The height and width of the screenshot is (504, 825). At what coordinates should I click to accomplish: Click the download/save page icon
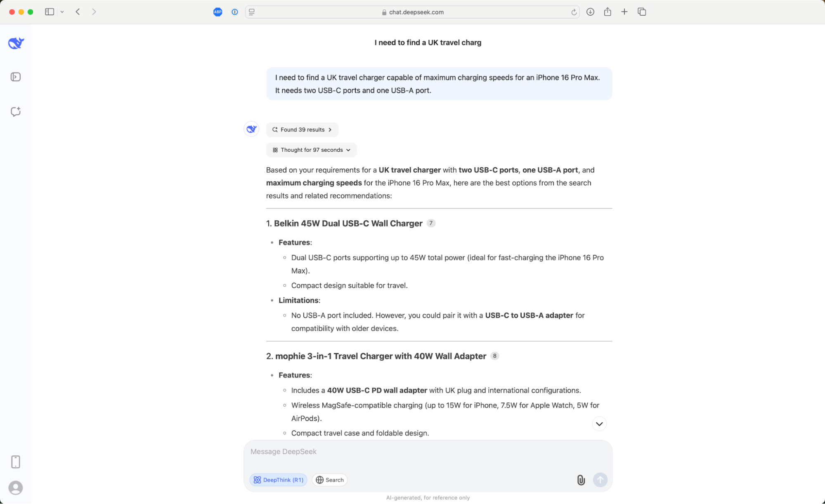pos(590,12)
